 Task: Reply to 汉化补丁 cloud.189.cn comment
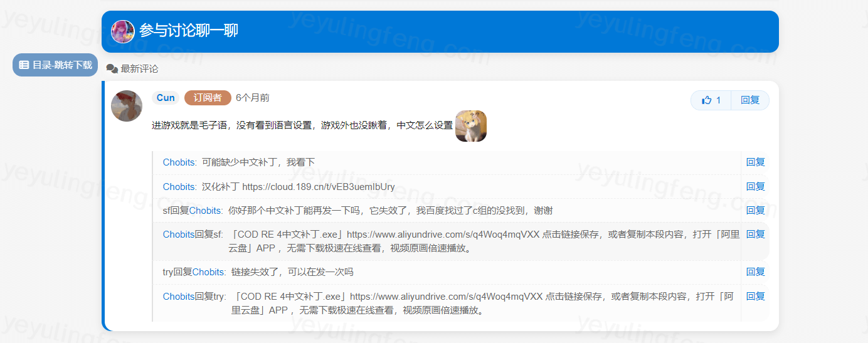[x=755, y=187]
